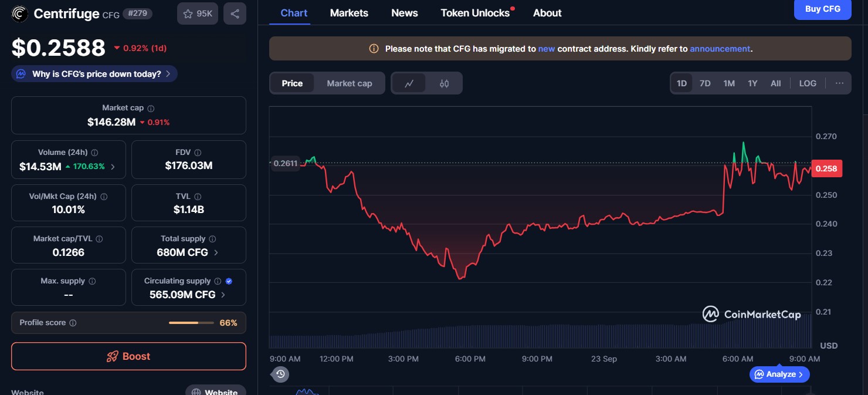Toggle LOG scale on chart

pyautogui.click(x=808, y=83)
